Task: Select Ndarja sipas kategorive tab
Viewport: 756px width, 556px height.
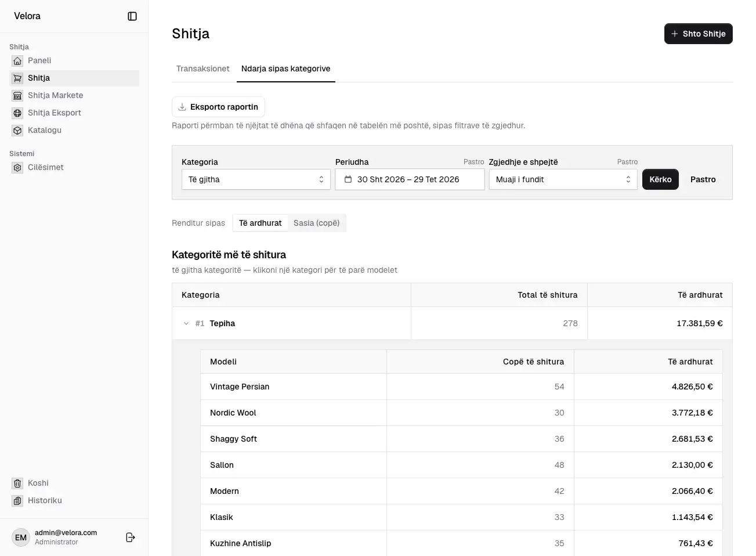Action: click(286, 68)
